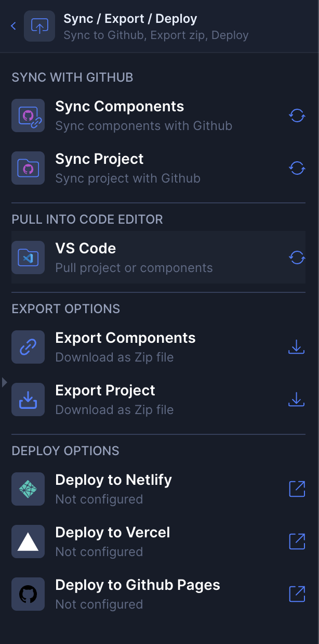Click the sync arrows beside Sync Project

click(297, 168)
